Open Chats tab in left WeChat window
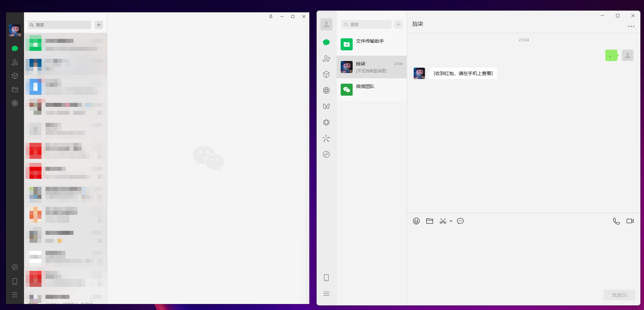 (15, 49)
